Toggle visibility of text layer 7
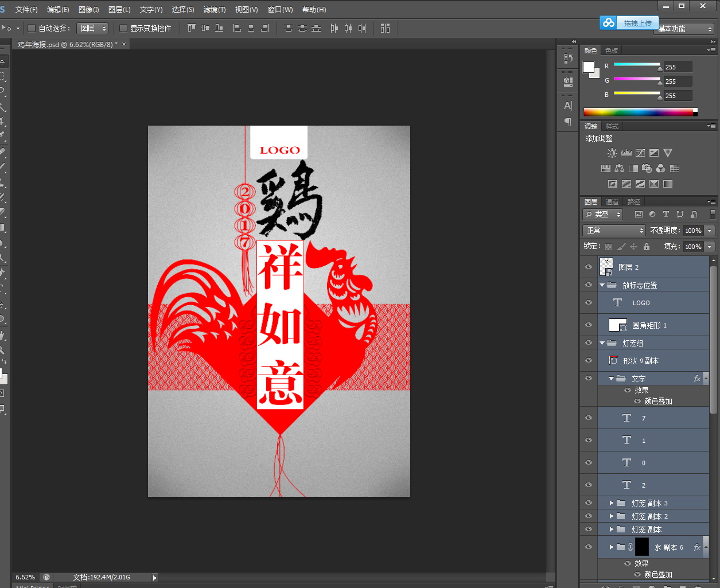 point(589,418)
